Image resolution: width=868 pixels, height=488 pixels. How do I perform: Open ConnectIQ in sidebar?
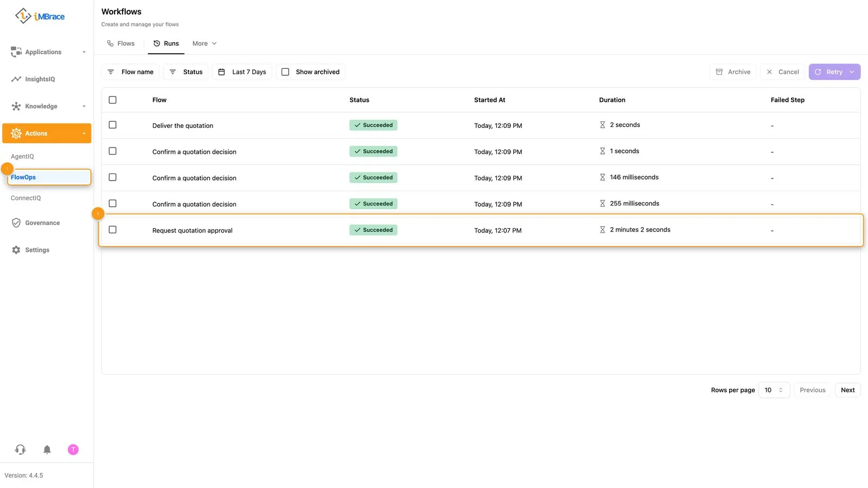pyautogui.click(x=25, y=198)
